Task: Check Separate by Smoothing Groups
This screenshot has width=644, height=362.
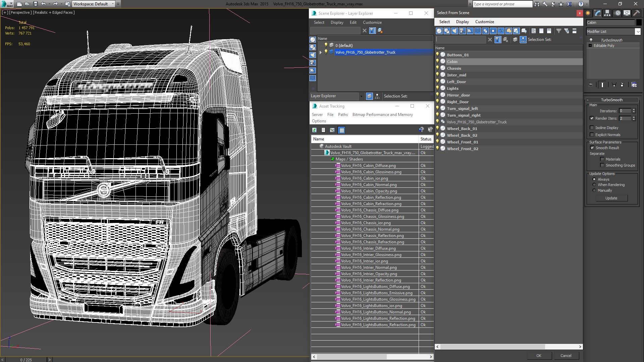Action: click(x=602, y=165)
